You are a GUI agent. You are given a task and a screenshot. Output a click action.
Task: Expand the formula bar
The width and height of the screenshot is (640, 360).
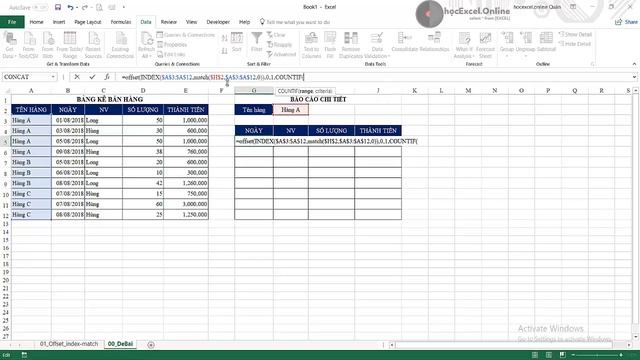[634, 77]
